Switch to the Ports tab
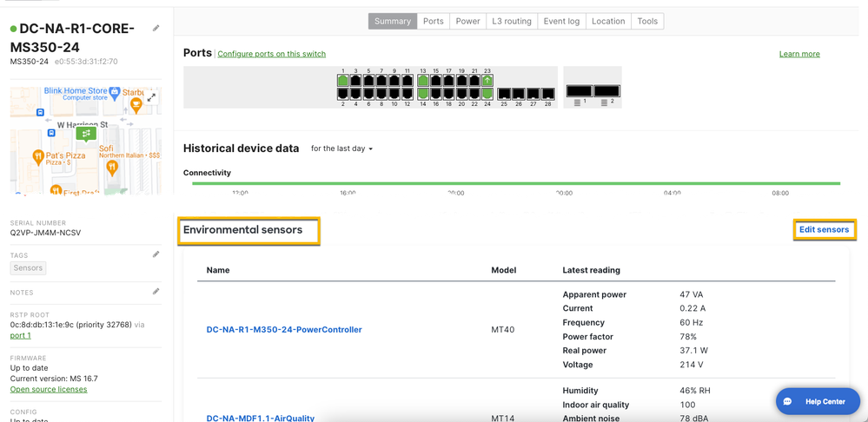The height and width of the screenshot is (422, 868). tap(433, 21)
